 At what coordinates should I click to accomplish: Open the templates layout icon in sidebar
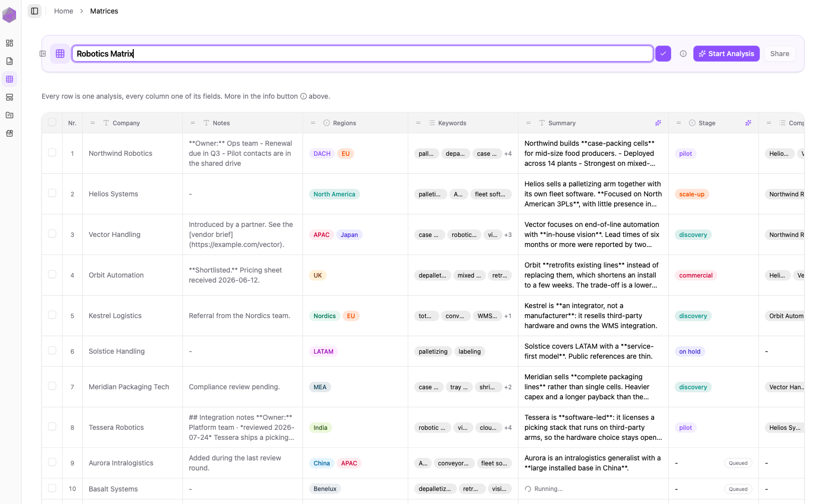coord(10,97)
